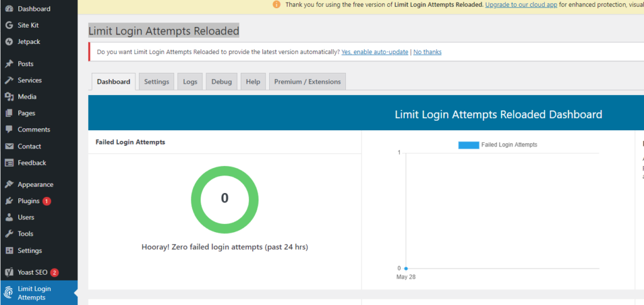
Task: Click the Posts pushpin icon
Action: tap(9, 64)
